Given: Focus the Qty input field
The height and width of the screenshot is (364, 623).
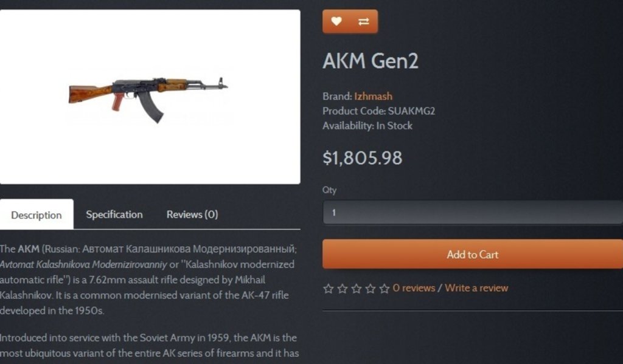Looking at the screenshot, I should [473, 213].
